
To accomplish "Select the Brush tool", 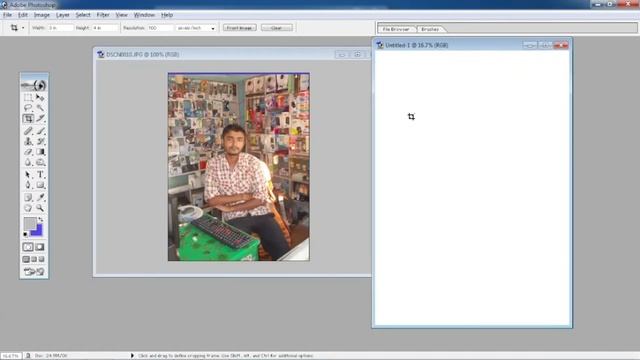I will click(x=40, y=131).
